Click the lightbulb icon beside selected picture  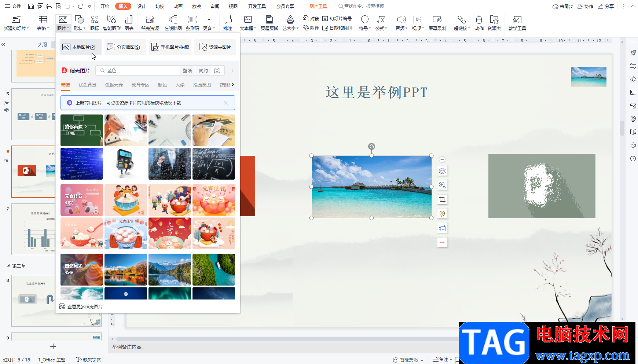coord(442,214)
